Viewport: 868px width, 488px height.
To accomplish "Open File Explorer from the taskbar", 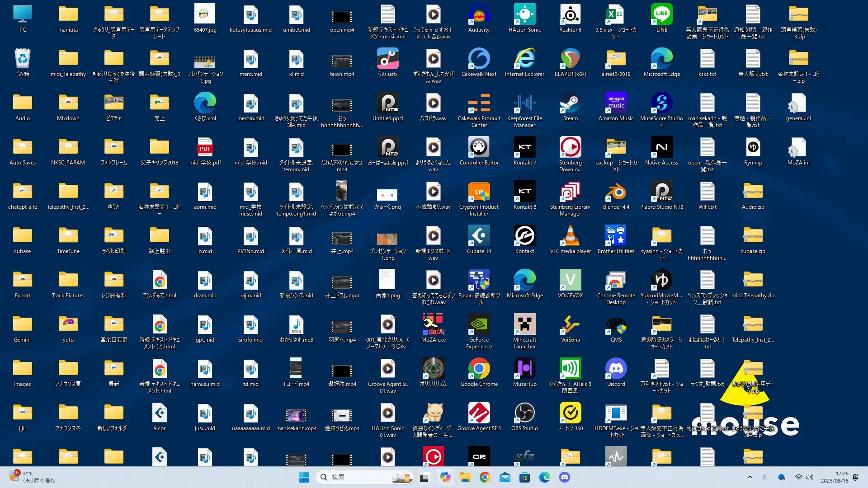I will click(465, 477).
